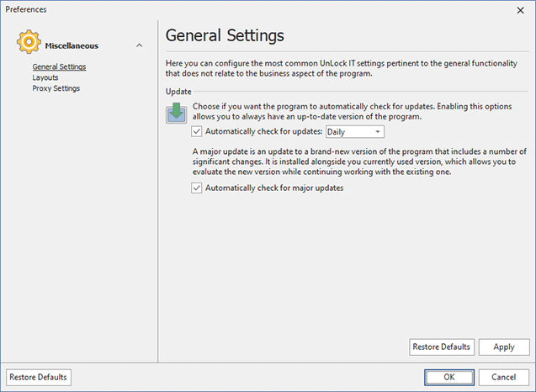
Task: Disable the Automatically check for updates checkbox
Action: (x=197, y=131)
